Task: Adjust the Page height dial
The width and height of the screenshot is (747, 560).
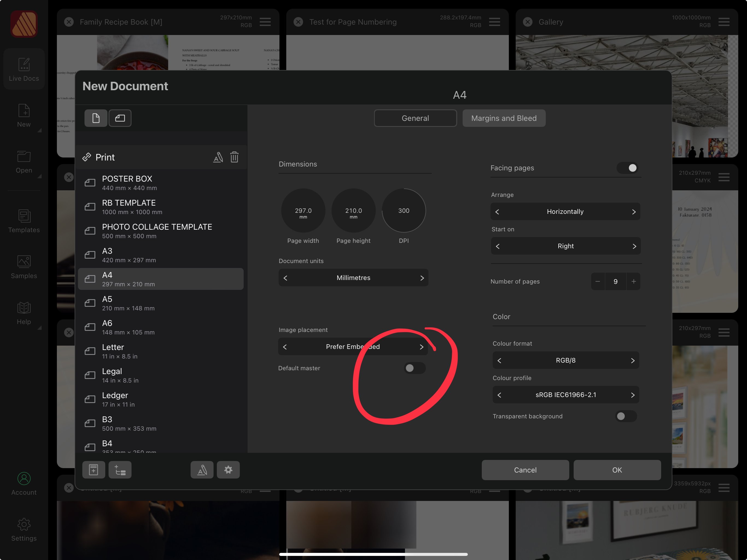Action: 353,211
